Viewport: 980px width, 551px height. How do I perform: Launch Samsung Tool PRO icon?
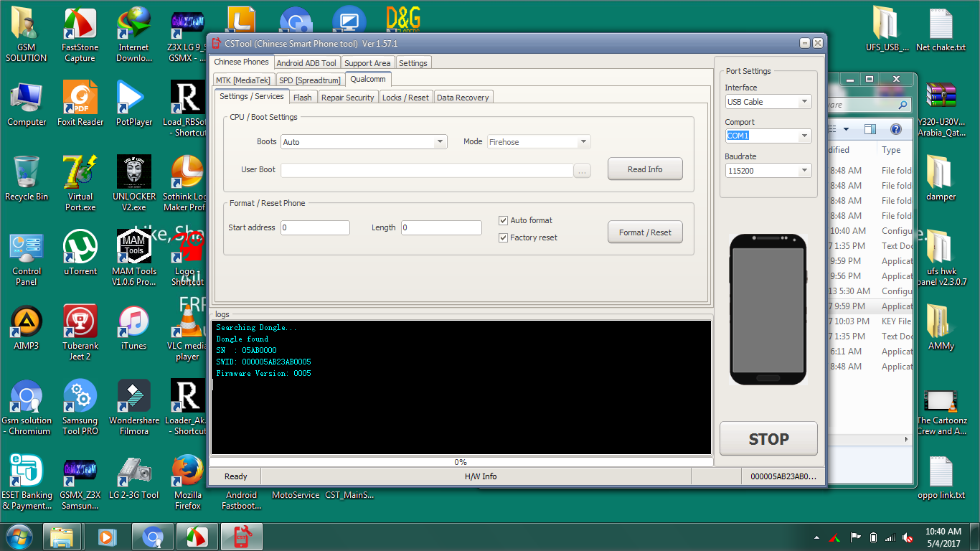[x=80, y=407]
